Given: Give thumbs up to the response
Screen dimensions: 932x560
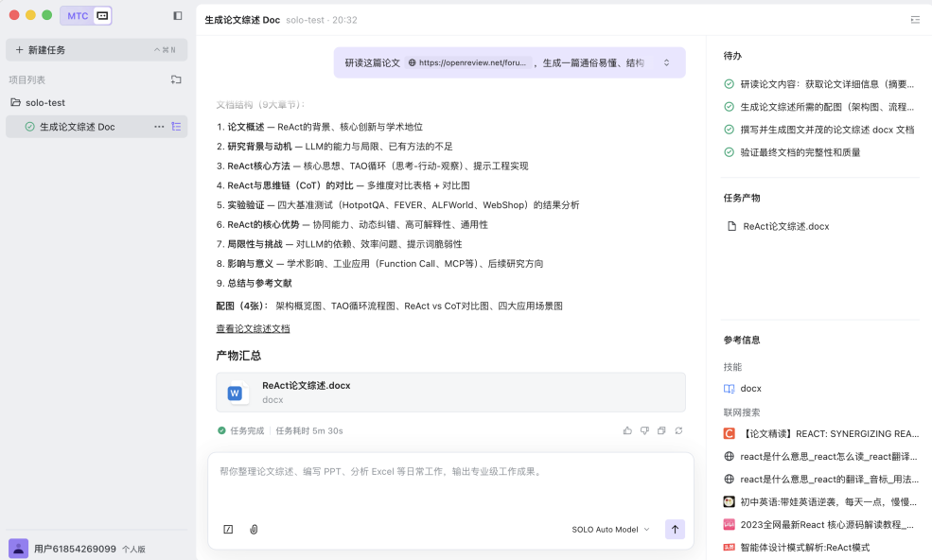Looking at the screenshot, I should [x=627, y=430].
